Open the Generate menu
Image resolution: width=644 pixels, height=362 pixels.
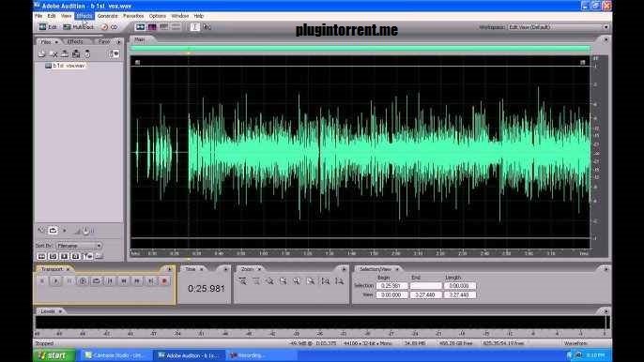coord(108,16)
